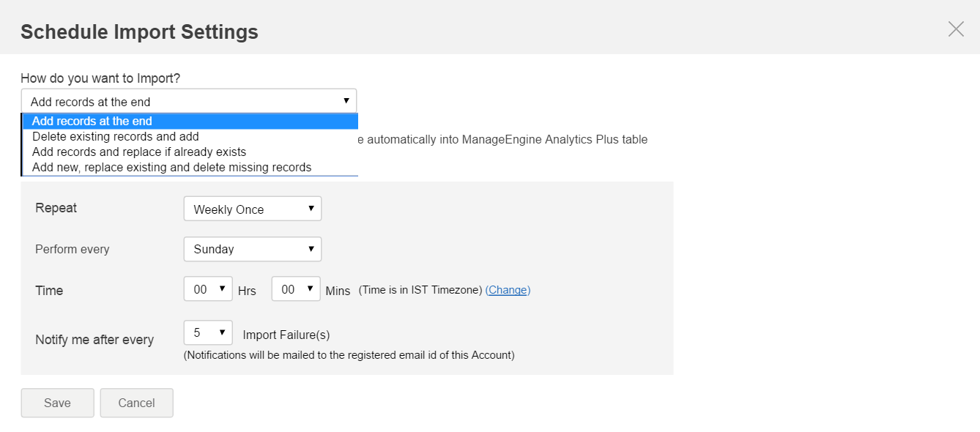Click the "How do you want to Import?" label
The image size is (980, 432).
(100, 78)
